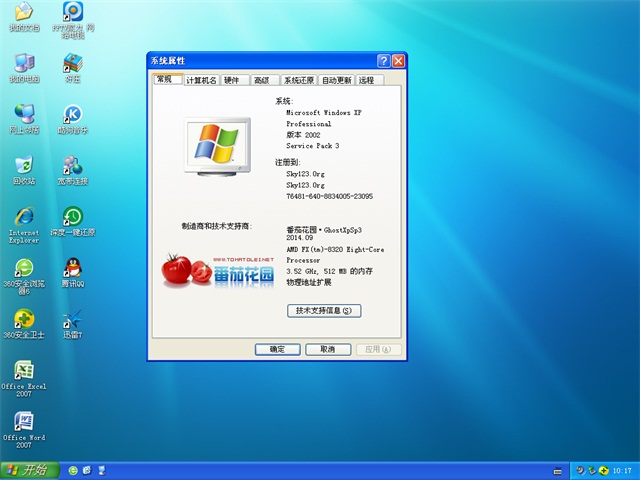The height and width of the screenshot is (480, 640).
Task: Open the Internet Explorer desktop icon
Action: [24, 218]
